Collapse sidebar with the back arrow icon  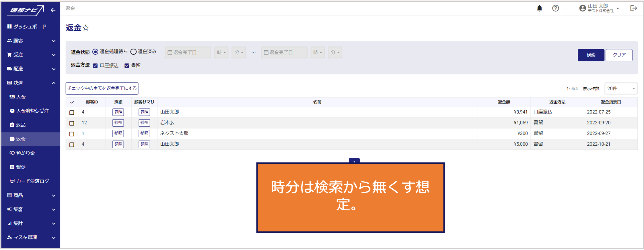pos(53,10)
